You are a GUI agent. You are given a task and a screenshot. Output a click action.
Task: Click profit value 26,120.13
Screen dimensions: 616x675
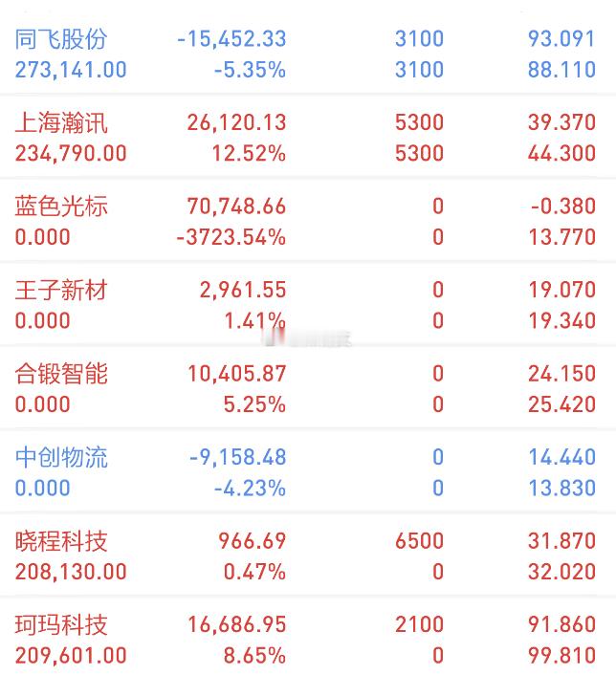point(236,122)
